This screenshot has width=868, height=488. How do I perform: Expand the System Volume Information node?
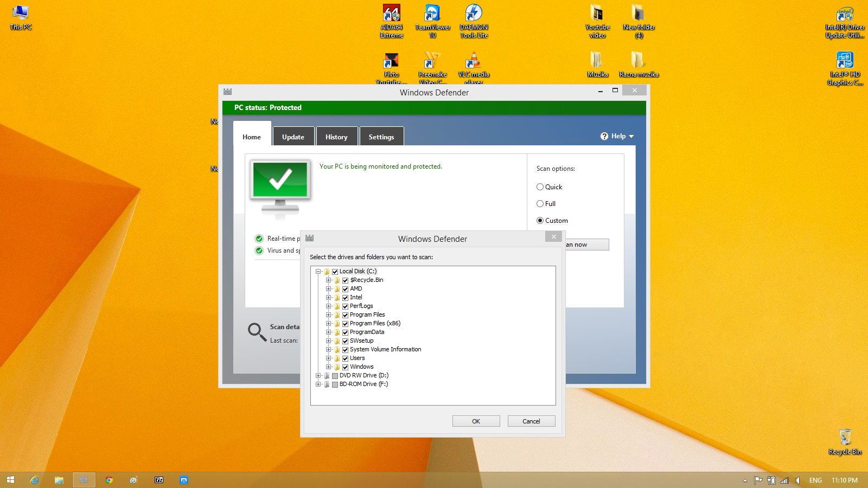pos(328,350)
